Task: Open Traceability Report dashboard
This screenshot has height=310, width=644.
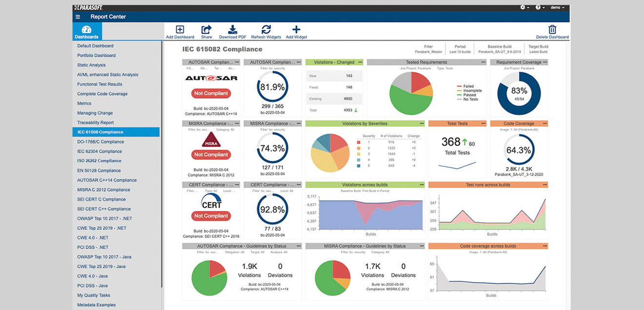Action: pyautogui.click(x=95, y=122)
